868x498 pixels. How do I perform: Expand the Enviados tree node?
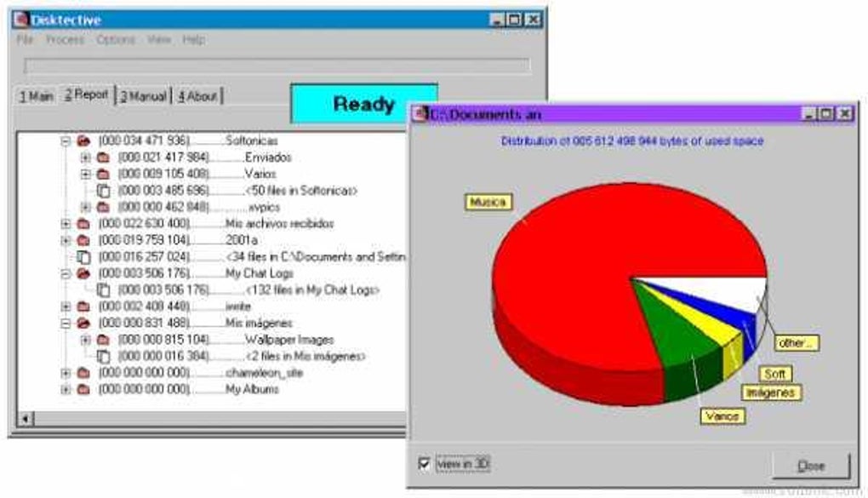[x=85, y=157]
